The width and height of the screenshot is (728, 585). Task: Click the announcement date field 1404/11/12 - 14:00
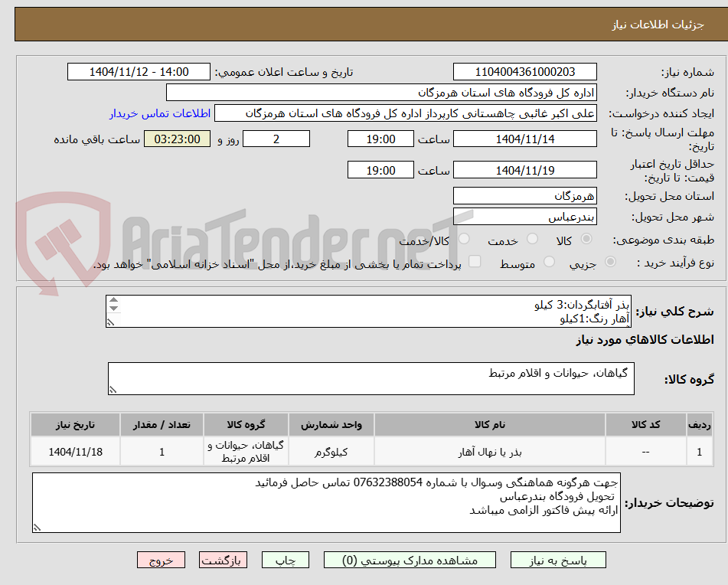click(x=139, y=72)
